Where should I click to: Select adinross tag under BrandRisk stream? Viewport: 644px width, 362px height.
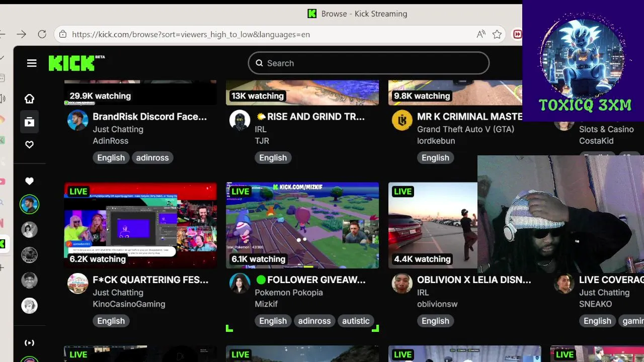(x=152, y=157)
